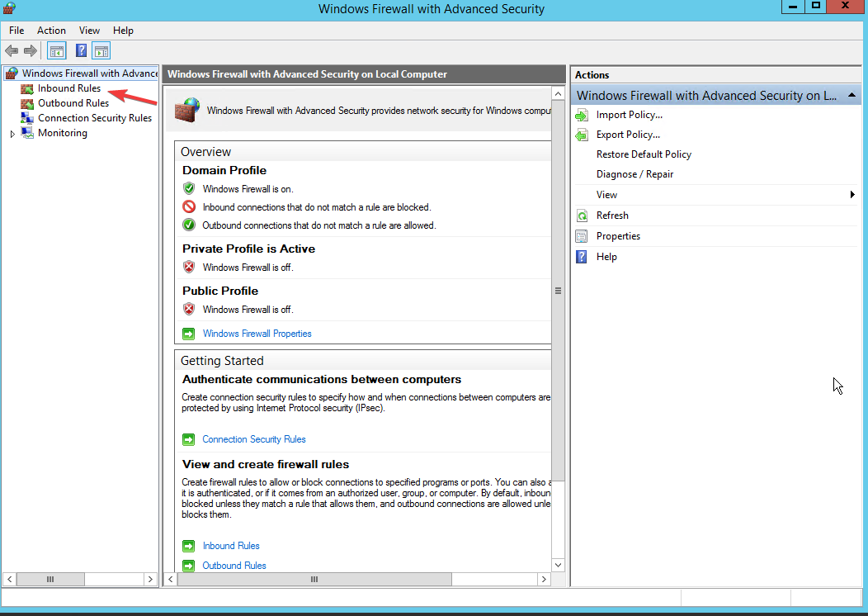Expand the Monitoring tree node
This screenshot has height=616, width=868.
(12, 134)
